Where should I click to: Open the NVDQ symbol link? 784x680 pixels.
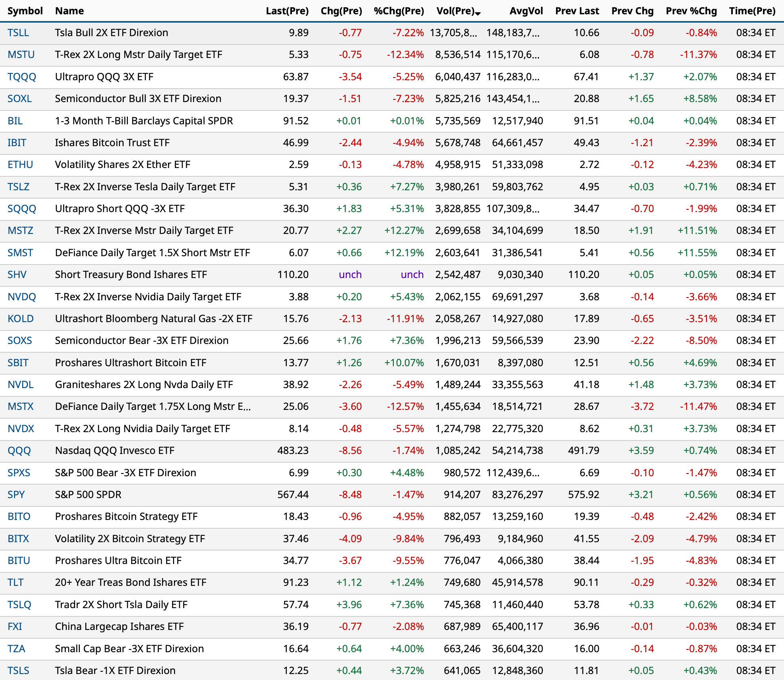pyautogui.click(x=22, y=297)
